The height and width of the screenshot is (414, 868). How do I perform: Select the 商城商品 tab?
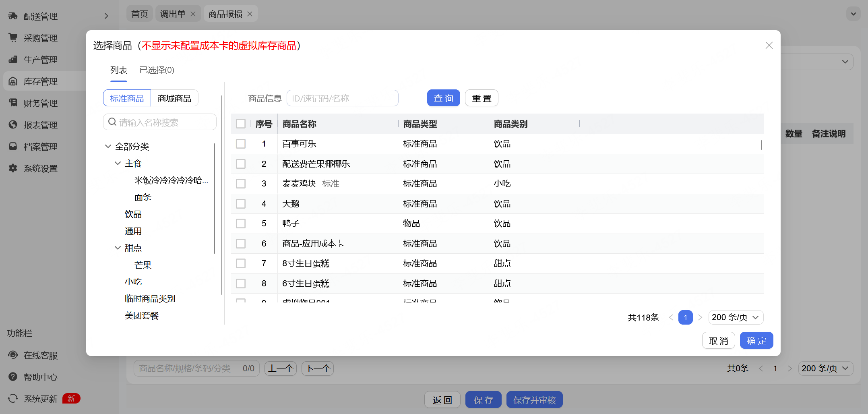[174, 98]
